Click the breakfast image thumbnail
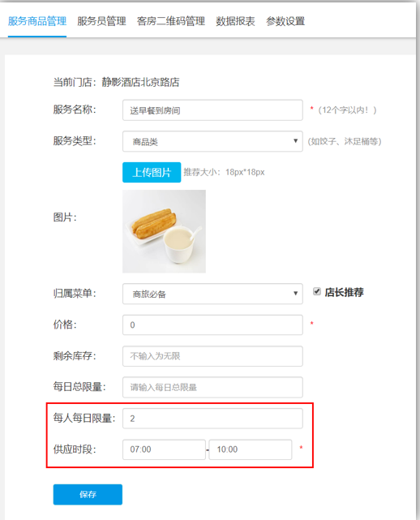The height and width of the screenshot is (520, 420). pyautogui.click(x=164, y=231)
